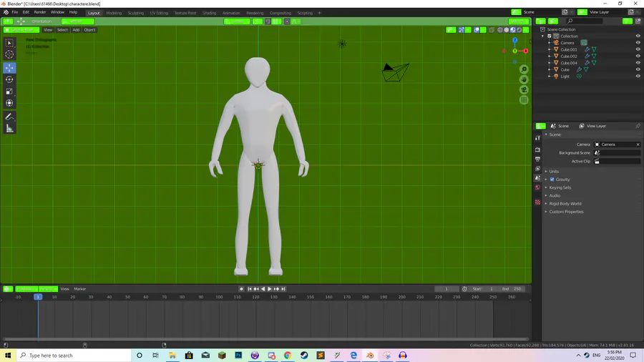Select the Measure tool in the toolbar
Screen dimensions: 644x362
pyautogui.click(x=9, y=128)
